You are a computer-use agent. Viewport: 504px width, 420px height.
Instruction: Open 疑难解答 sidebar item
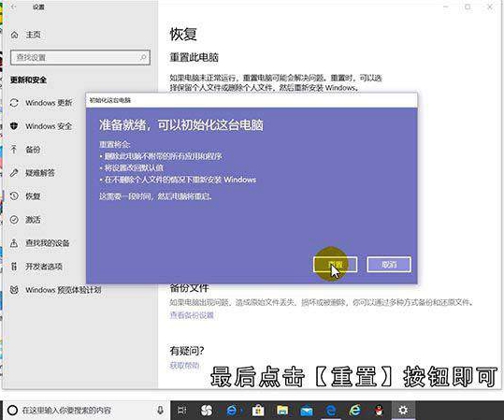click(40, 173)
